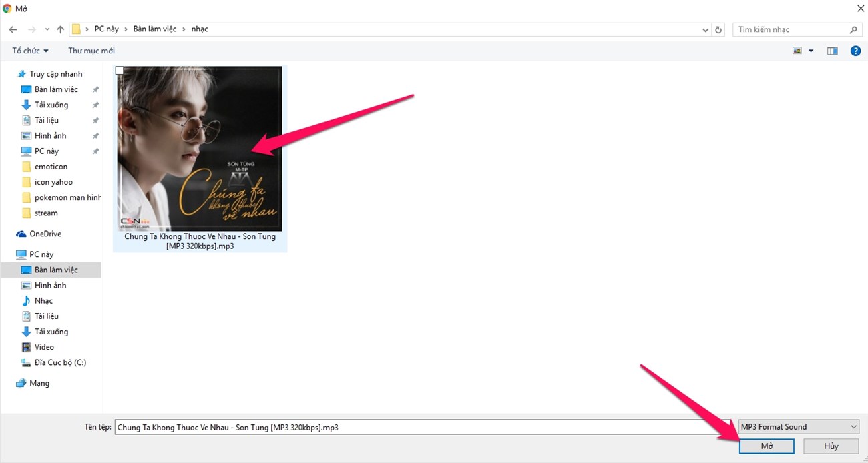Open Tải xuống under Truy cập nhanh
This screenshot has width=868, height=463.
pos(51,105)
